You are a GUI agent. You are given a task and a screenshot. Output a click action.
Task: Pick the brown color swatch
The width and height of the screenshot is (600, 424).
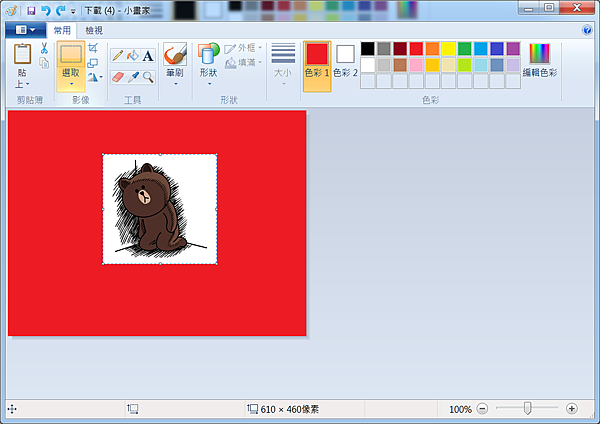(x=400, y=65)
